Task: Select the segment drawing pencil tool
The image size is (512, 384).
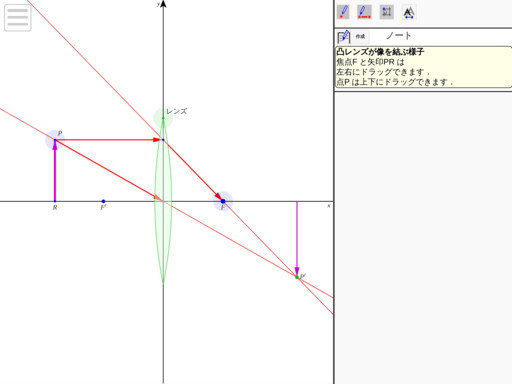Action: point(364,12)
